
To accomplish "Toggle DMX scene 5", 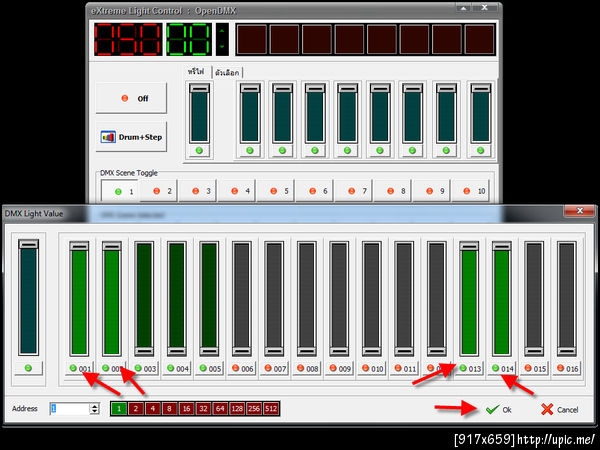I will 275,191.
